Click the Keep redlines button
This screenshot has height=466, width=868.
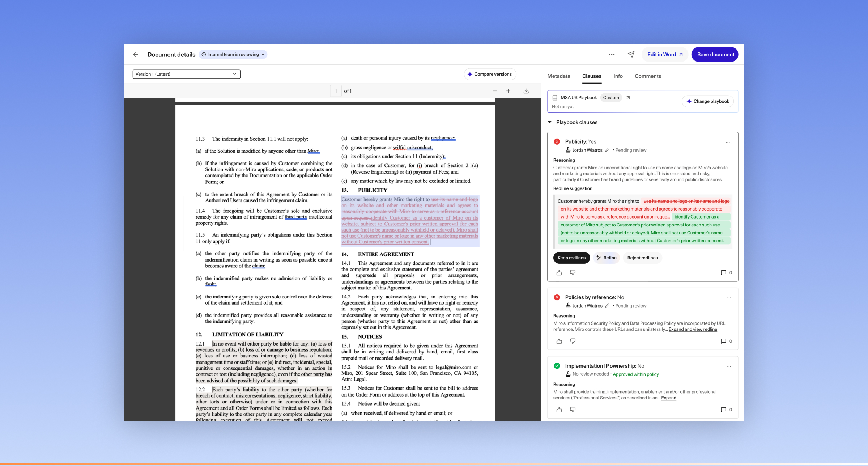coord(571,258)
